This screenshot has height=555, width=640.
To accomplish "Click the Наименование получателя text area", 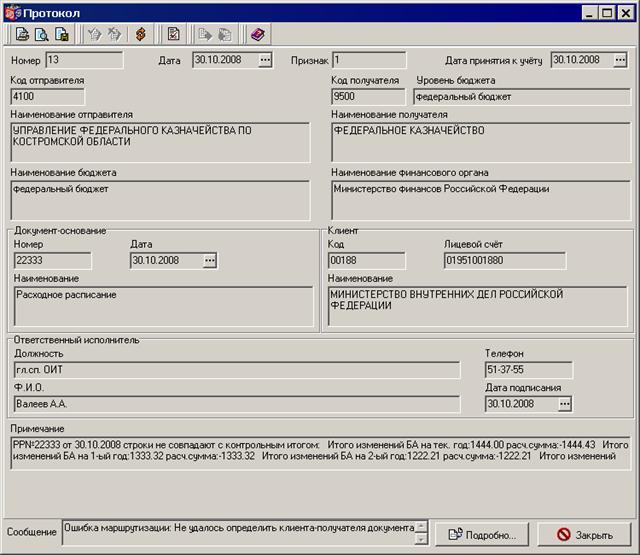I will click(x=482, y=142).
